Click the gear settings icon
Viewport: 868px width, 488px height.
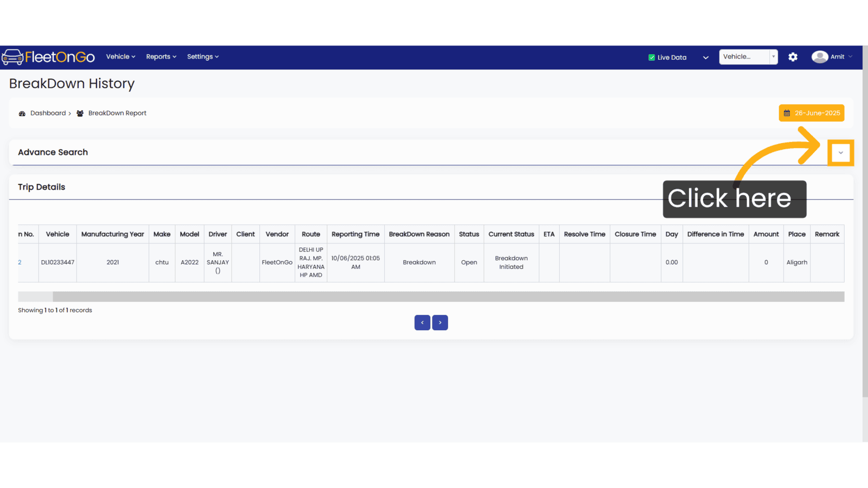(793, 57)
